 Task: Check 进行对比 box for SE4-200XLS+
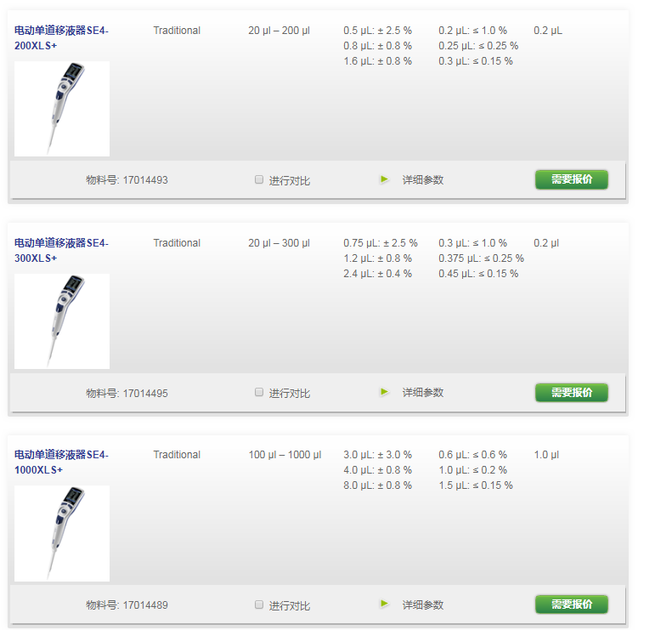tap(259, 179)
